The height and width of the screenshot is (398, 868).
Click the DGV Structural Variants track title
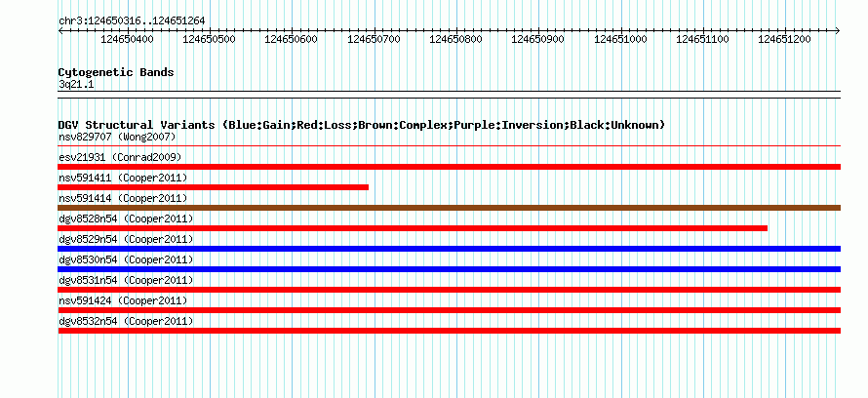(362, 125)
